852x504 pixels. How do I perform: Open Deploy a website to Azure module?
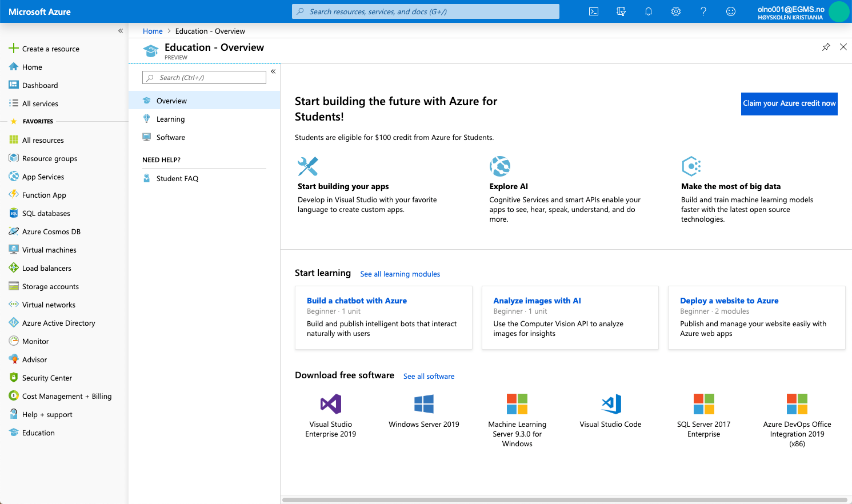point(729,301)
